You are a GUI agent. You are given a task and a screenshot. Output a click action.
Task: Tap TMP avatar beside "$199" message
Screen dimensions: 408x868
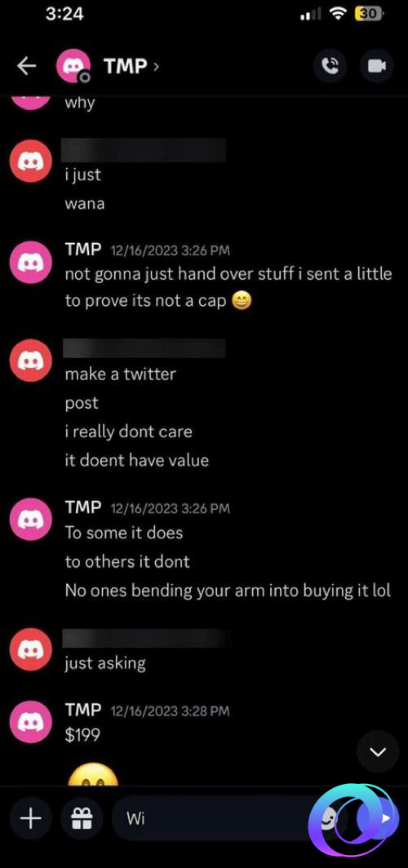(x=31, y=722)
